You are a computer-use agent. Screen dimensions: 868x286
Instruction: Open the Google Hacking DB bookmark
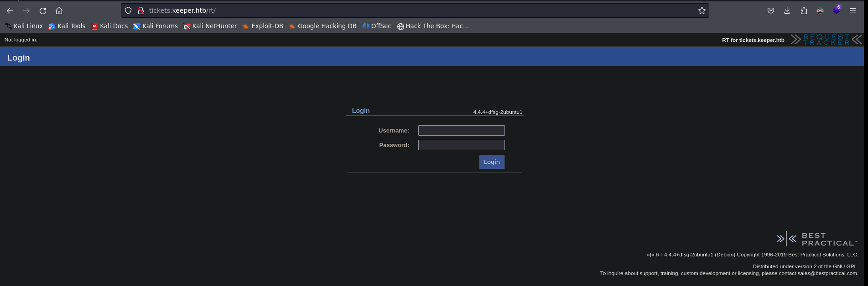tap(322, 26)
